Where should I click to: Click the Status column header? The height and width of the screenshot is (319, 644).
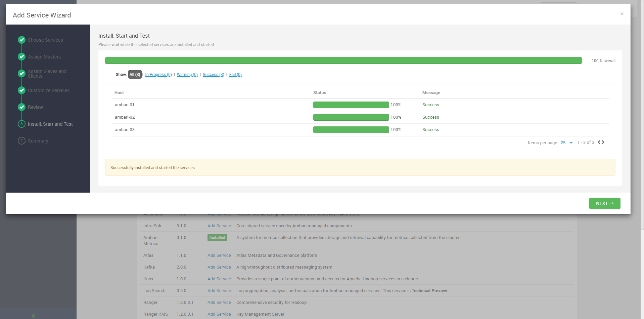pyautogui.click(x=320, y=93)
